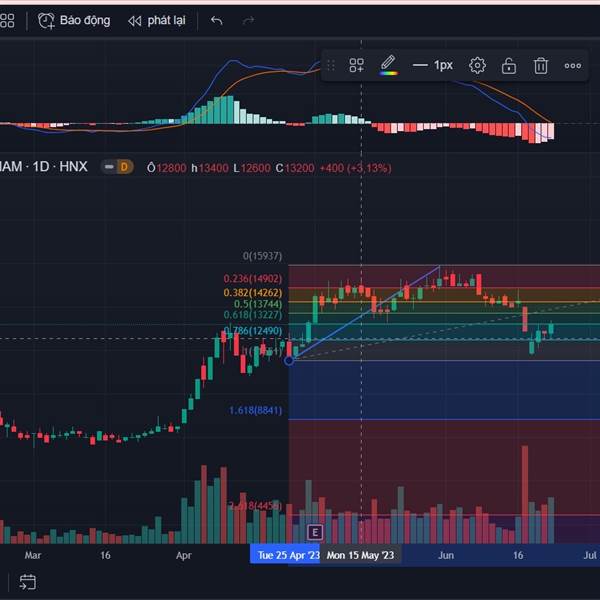Select the Fibonacci start anchor point
The height and width of the screenshot is (600, 600).
tap(289, 360)
